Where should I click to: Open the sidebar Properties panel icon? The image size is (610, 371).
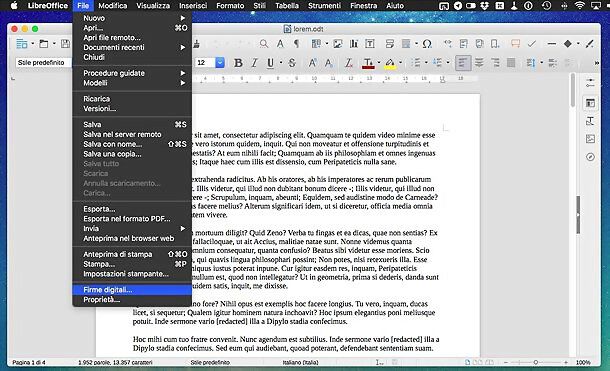click(x=590, y=103)
